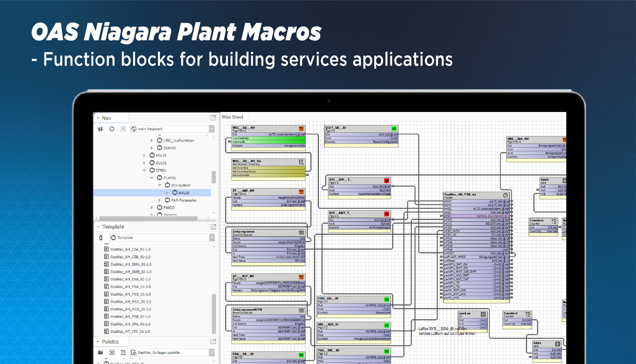Click the outPLANT_MODE row in OasMac_AH_PSB_01
The image size is (636, 364).
[x=477, y=257]
